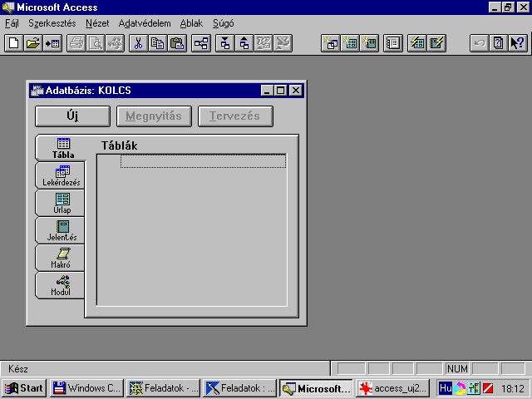532x399 pixels.
Task: Click the grayed Undo arrow icon
Action: (x=479, y=43)
